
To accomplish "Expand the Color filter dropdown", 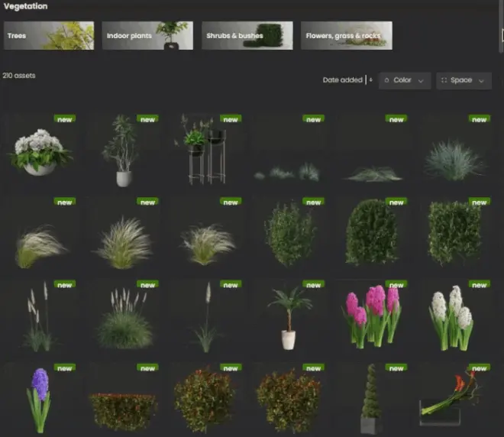I will pos(405,80).
